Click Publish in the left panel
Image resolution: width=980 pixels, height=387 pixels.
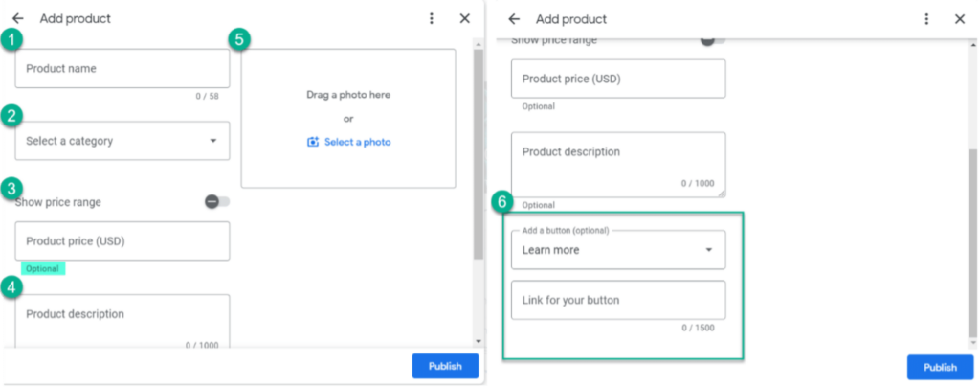pyautogui.click(x=445, y=366)
